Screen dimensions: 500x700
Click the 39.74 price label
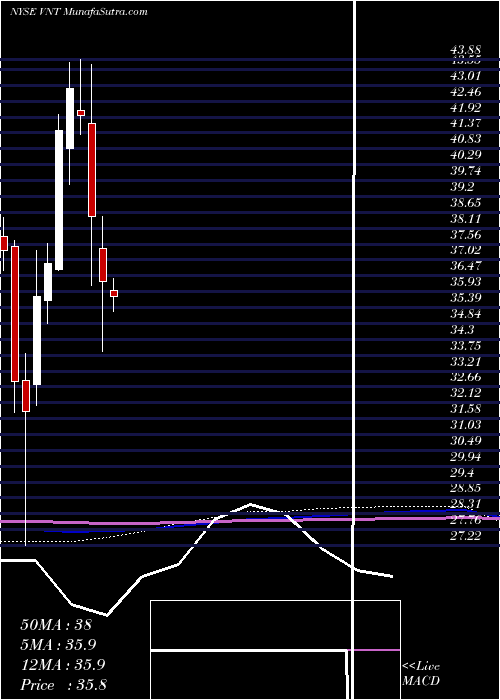pyautogui.click(x=466, y=171)
